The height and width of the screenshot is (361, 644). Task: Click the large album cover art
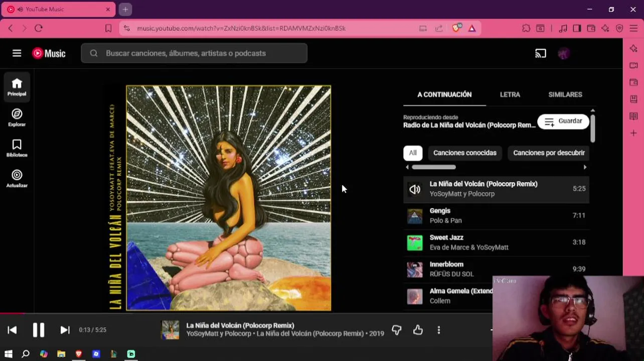click(x=229, y=198)
